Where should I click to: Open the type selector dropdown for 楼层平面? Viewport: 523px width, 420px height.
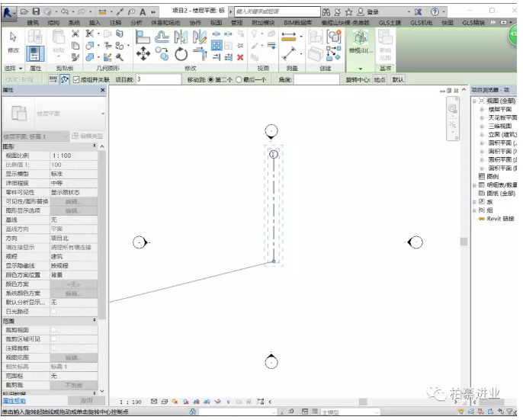[x=103, y=114]
